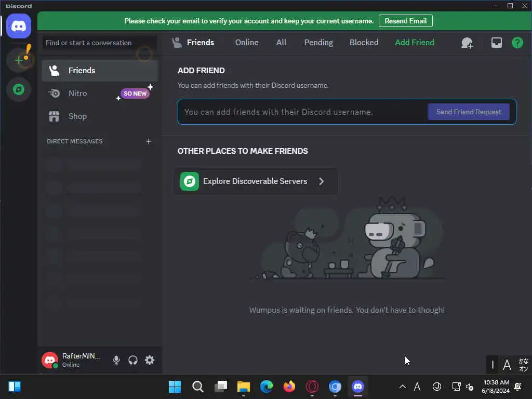Click the muted volume tray icon
The height and width of the screenshot is (399, 532).
(x=470, y=387)
